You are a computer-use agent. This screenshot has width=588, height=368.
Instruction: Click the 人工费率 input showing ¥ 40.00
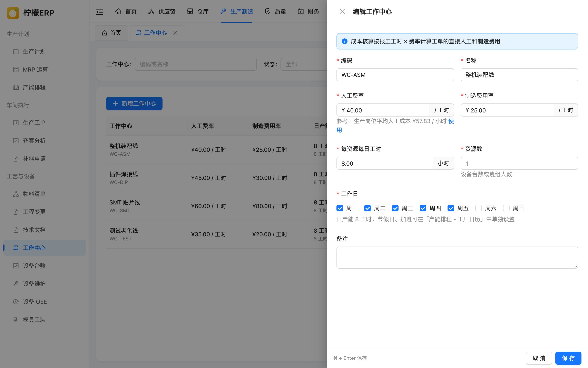383,110
